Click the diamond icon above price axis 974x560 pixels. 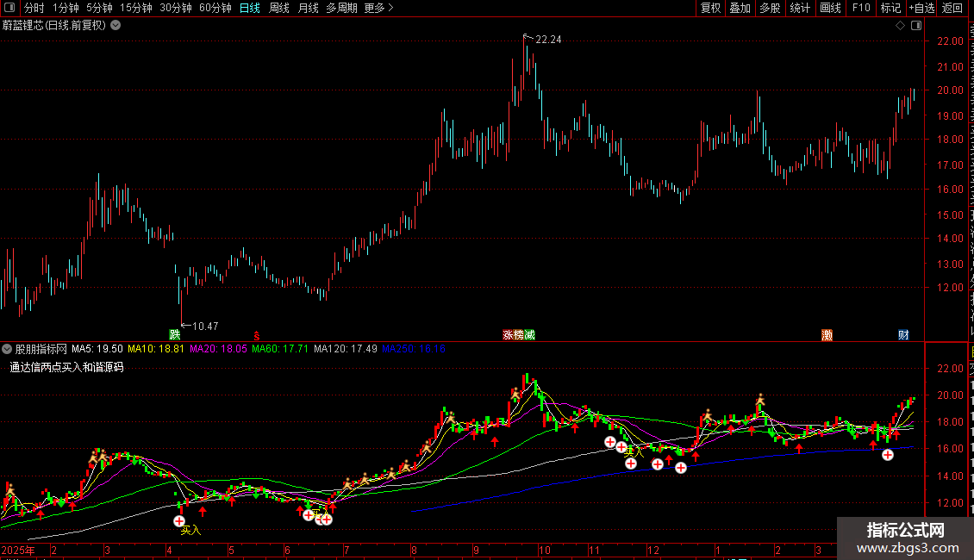coord(900,26)
